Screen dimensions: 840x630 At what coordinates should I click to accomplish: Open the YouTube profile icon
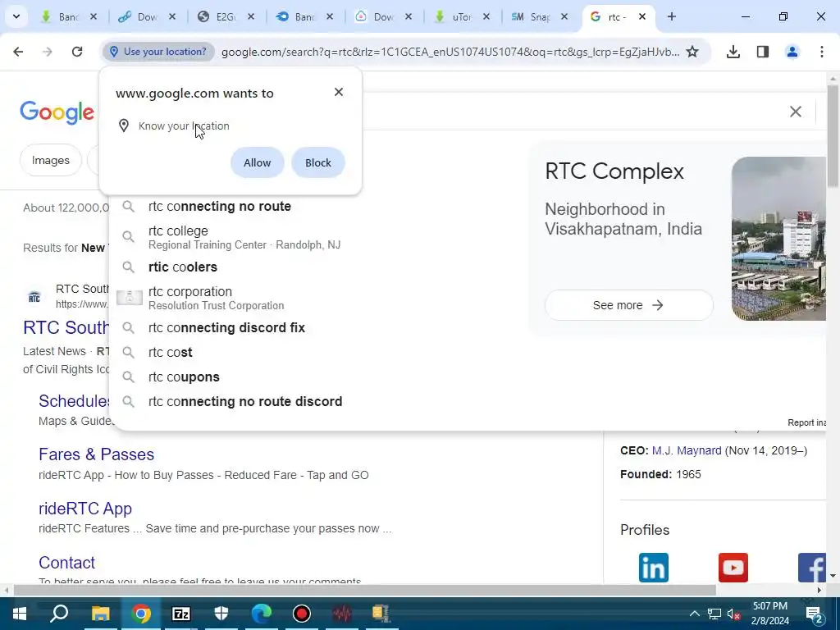[733, 568]
